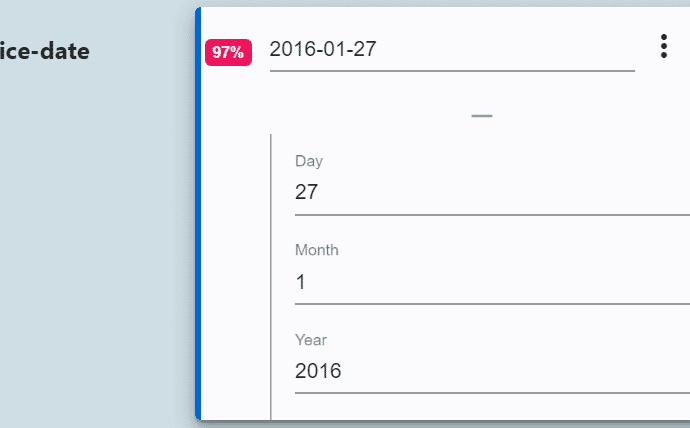Image resolution: width=690 pixels, height=428 pixels.
Task: Collapse the date details using the dash
Action: pyautogui.click(x=482, y=116)
